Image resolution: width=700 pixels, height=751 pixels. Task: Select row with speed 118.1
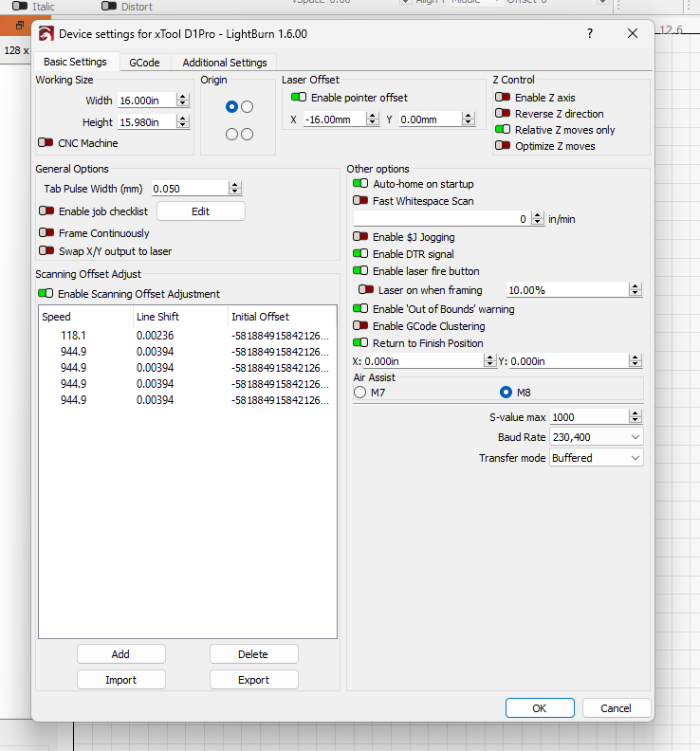tap(188, 336)
